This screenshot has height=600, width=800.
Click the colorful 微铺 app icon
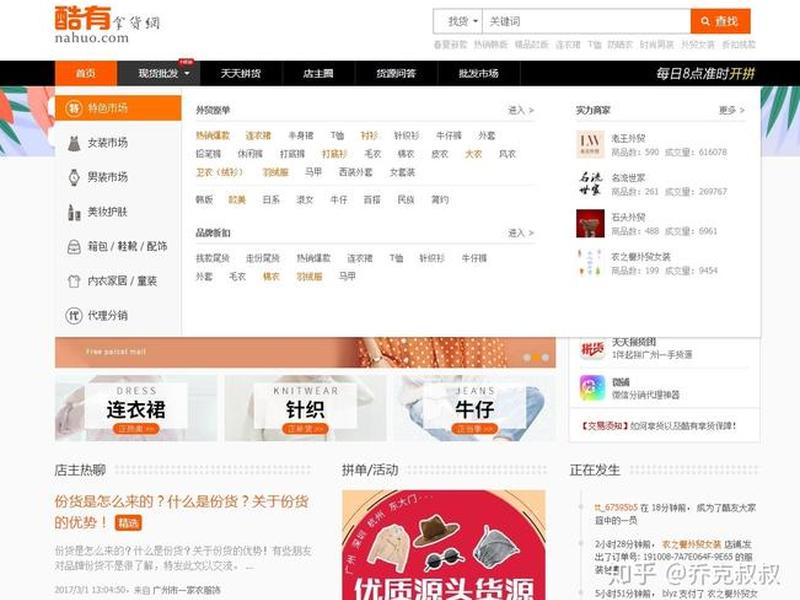592,388
